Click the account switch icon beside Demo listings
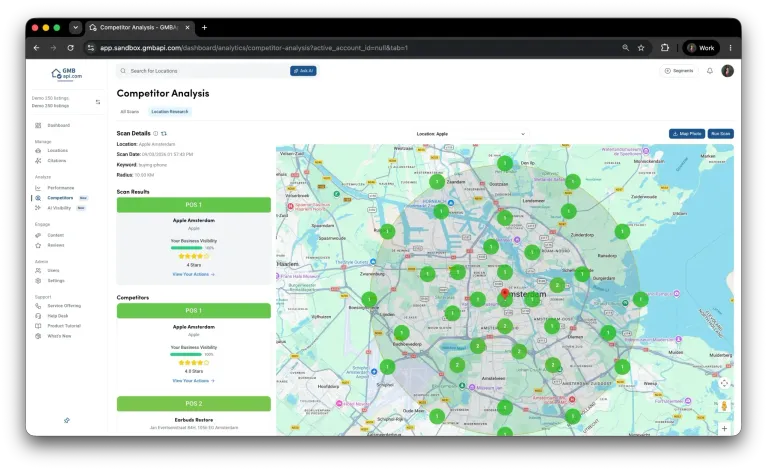The height and width of the screenshot is (471, 768). pos(98,102)
